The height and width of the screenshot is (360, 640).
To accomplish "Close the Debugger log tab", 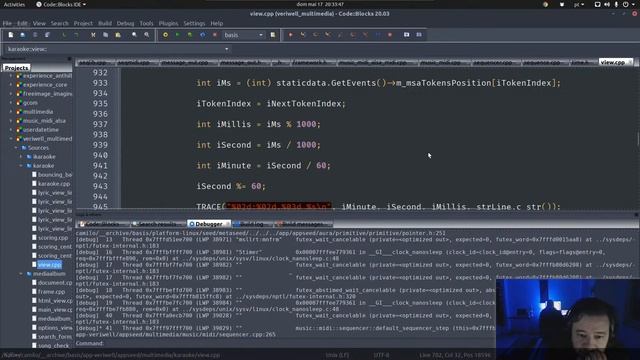I will [227, 224].
